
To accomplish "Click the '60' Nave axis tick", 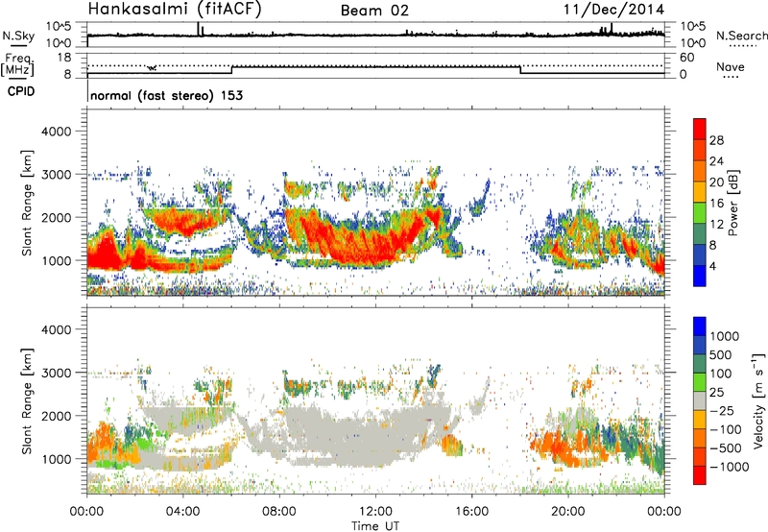I will pyautogui.click(x=687, y=58).
